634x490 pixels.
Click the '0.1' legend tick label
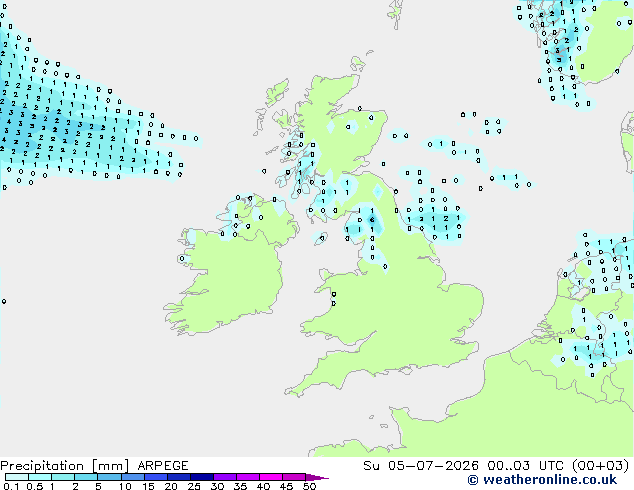[x=11, y=486]
